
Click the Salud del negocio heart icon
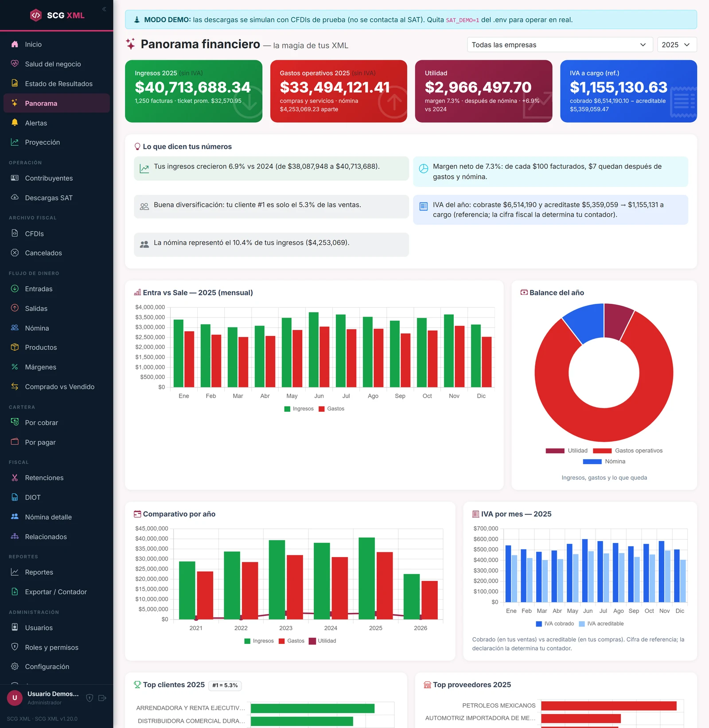[15, 64]
